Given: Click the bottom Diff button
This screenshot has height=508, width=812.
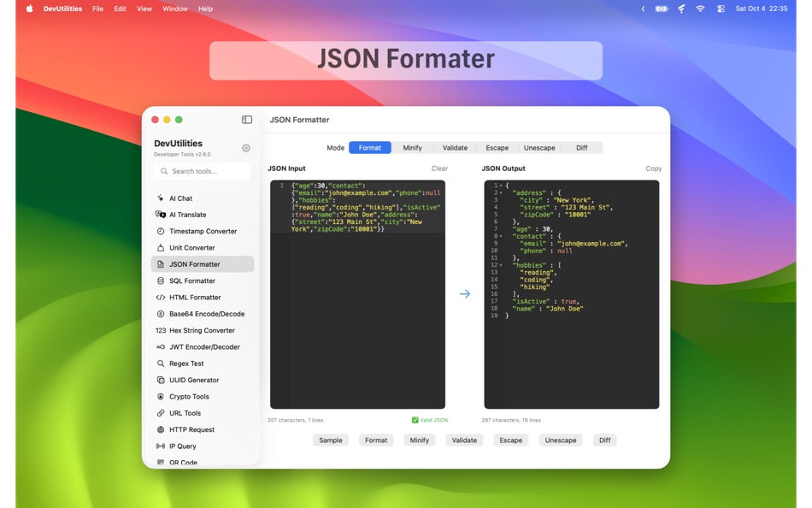Looking at the screenshot, I should coord(605,440).
